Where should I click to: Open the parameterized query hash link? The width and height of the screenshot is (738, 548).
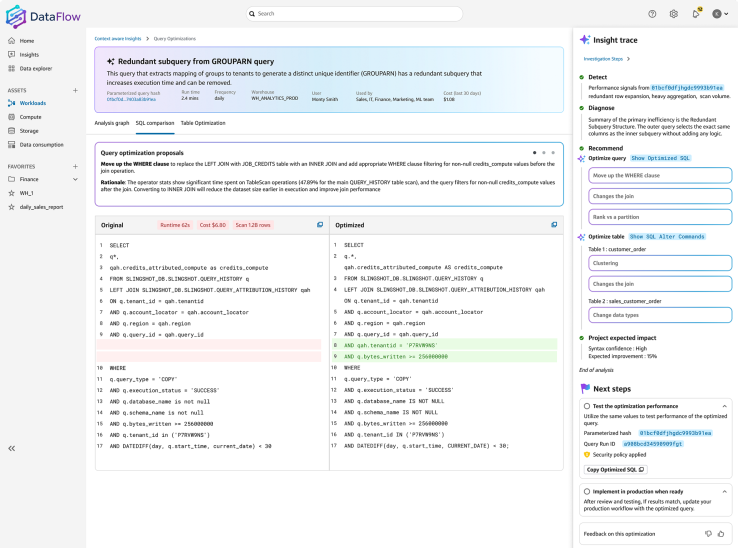click(131, 99)
